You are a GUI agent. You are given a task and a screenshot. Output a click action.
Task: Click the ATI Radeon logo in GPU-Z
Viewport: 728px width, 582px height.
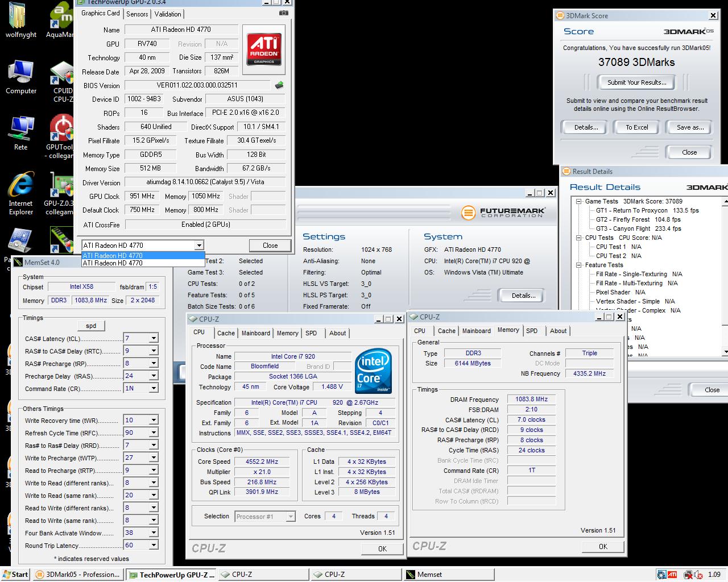coord(263,49)
